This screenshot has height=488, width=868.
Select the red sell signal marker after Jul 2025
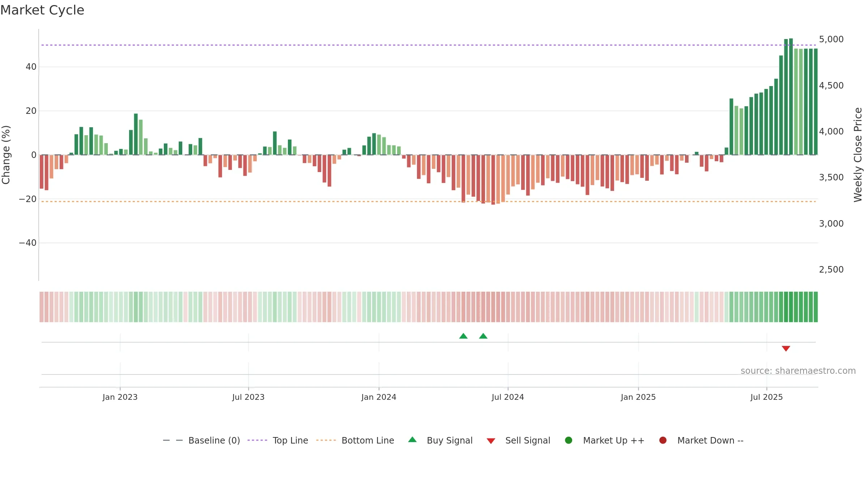pos(786,348)
